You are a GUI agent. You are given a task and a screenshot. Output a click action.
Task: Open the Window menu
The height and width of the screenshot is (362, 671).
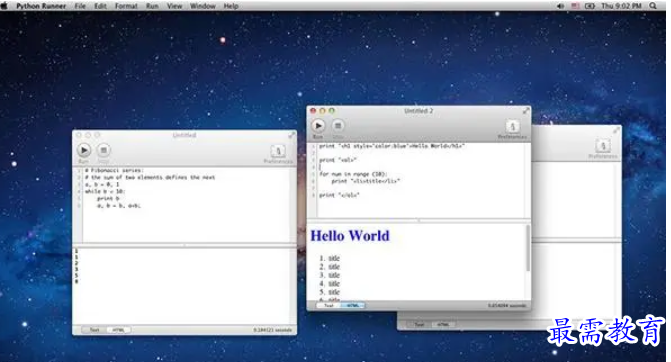pyautogui.click(x=203, y=6)
